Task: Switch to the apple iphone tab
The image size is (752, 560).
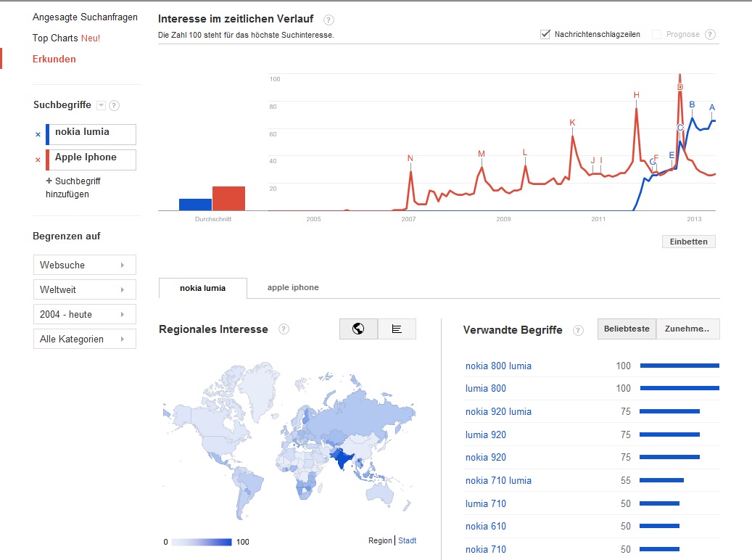Action: tap(293, 287)
